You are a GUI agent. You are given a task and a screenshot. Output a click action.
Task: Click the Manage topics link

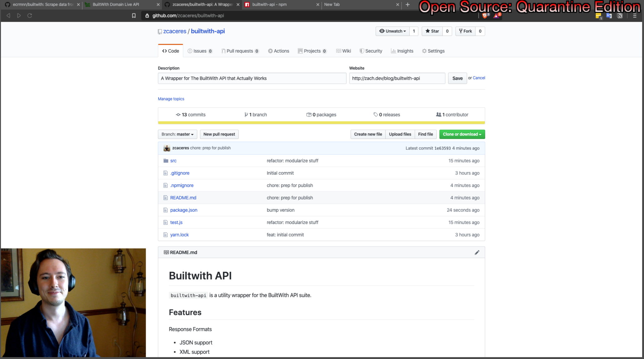[x=171, y=99]
